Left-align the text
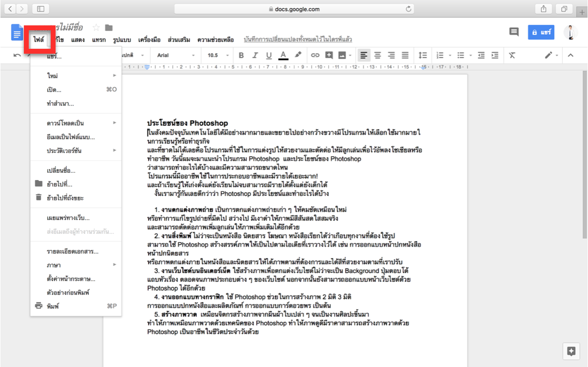The height and width of the screenshot is (367, 588). tap(364, 55)
